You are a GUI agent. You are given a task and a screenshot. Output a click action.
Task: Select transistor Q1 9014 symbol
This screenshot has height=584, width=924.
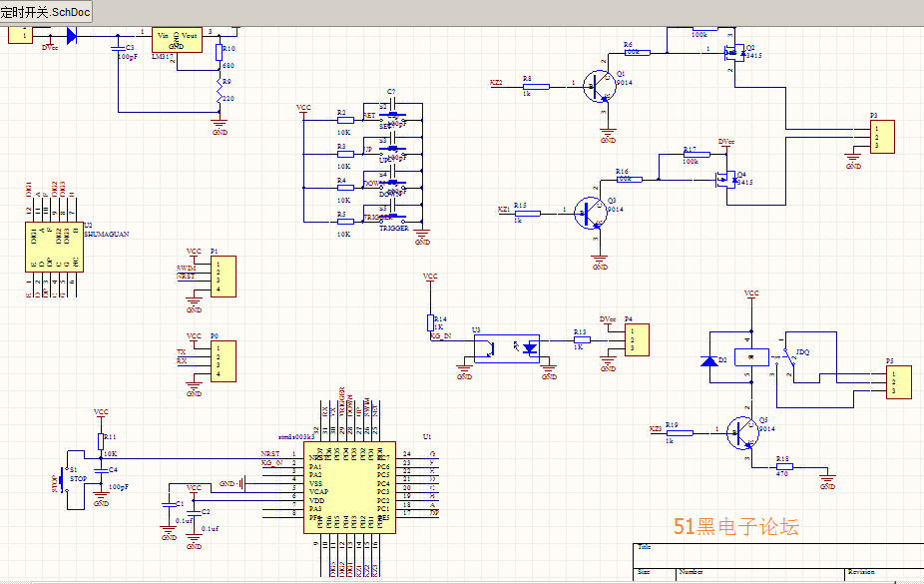pos(600,86)
